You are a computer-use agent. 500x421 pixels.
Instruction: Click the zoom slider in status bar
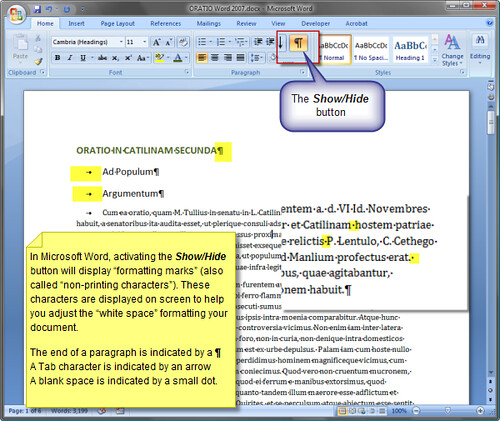tap(448, 410)
